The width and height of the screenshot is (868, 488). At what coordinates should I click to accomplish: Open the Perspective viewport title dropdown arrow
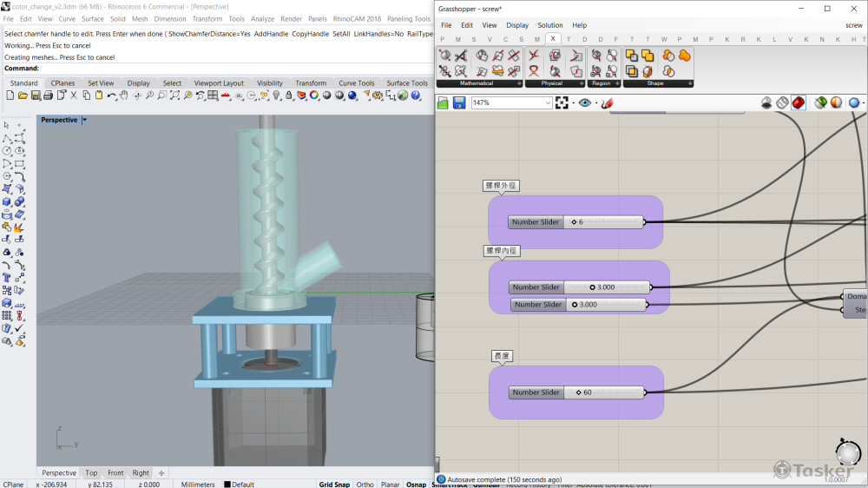click(x=84, y=121)
